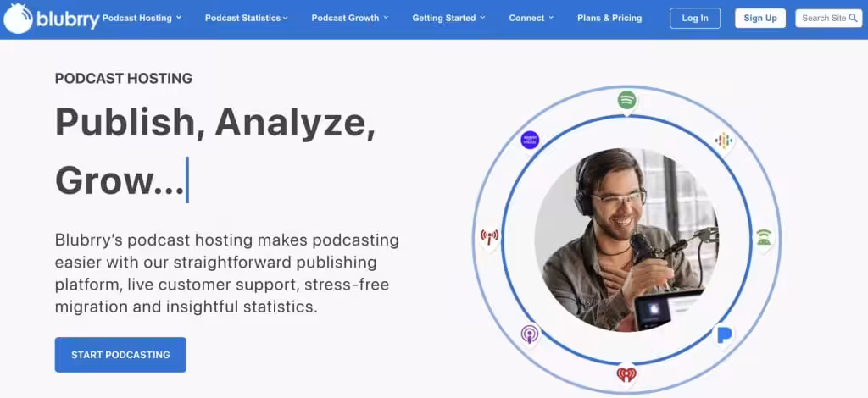Expand the Getting Started chevron
868x398 pixels.
(482, 18)
